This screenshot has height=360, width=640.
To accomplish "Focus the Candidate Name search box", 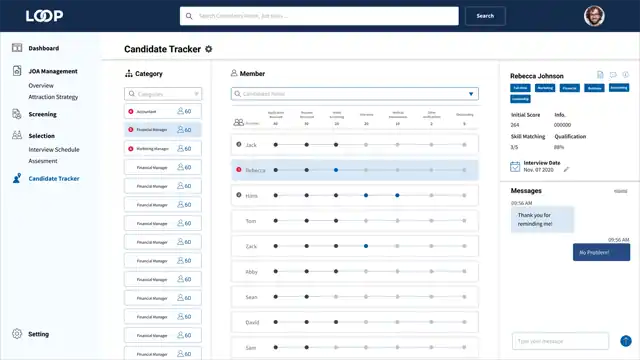I will pos(354,94).
